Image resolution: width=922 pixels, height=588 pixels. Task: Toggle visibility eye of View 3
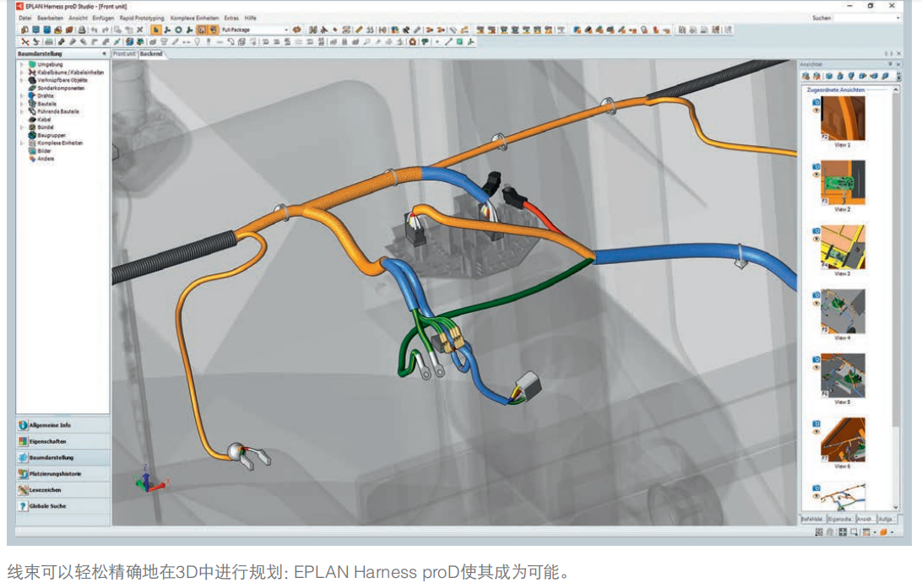tap(816, 239)
